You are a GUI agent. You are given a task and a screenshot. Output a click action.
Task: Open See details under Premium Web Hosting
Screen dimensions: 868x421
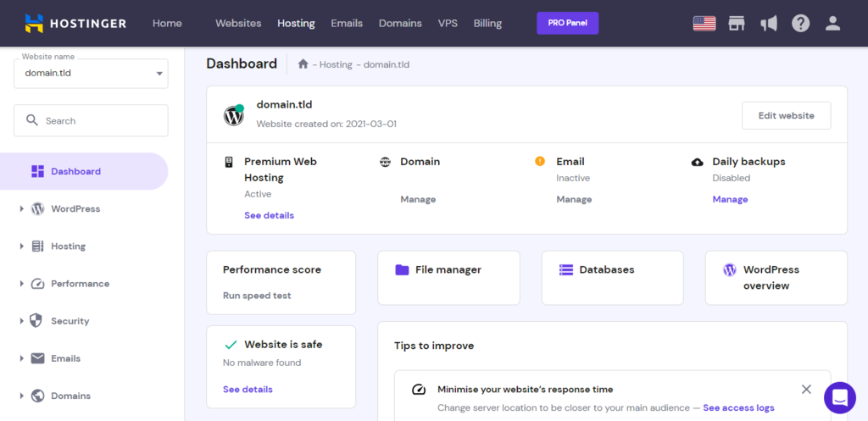269,215
